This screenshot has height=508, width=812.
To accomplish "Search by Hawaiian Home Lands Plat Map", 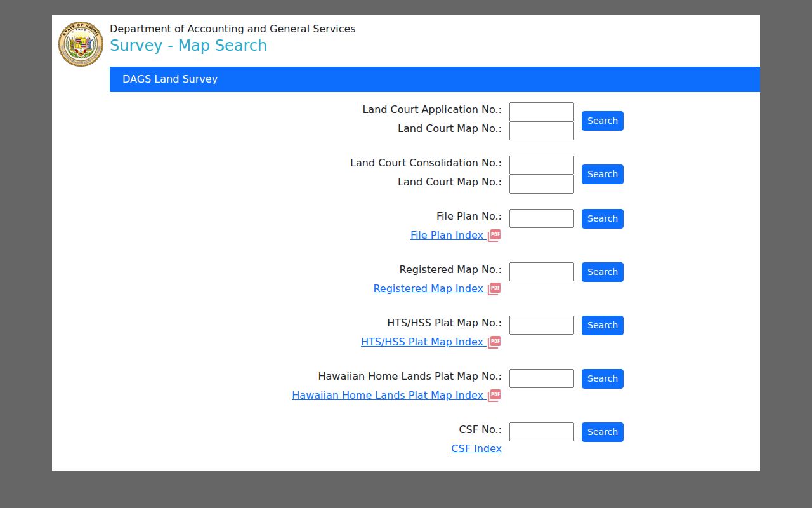I will (603, 378).
